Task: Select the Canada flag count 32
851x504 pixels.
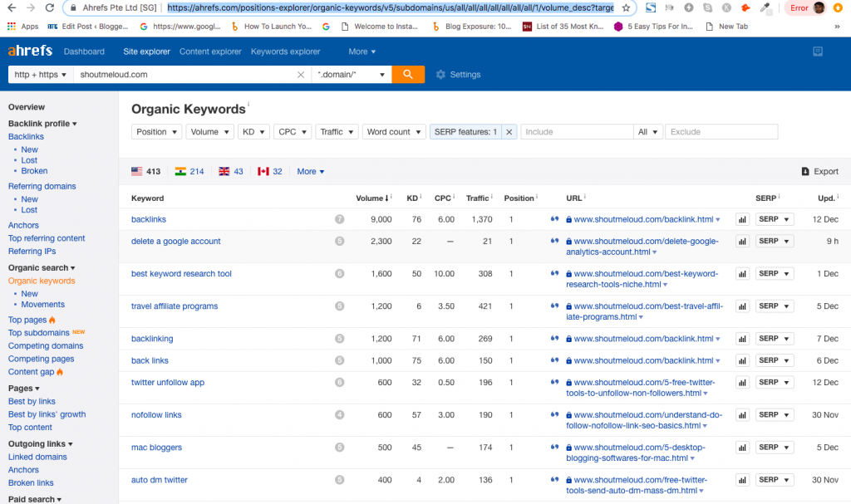Action: tap(270, 171)
